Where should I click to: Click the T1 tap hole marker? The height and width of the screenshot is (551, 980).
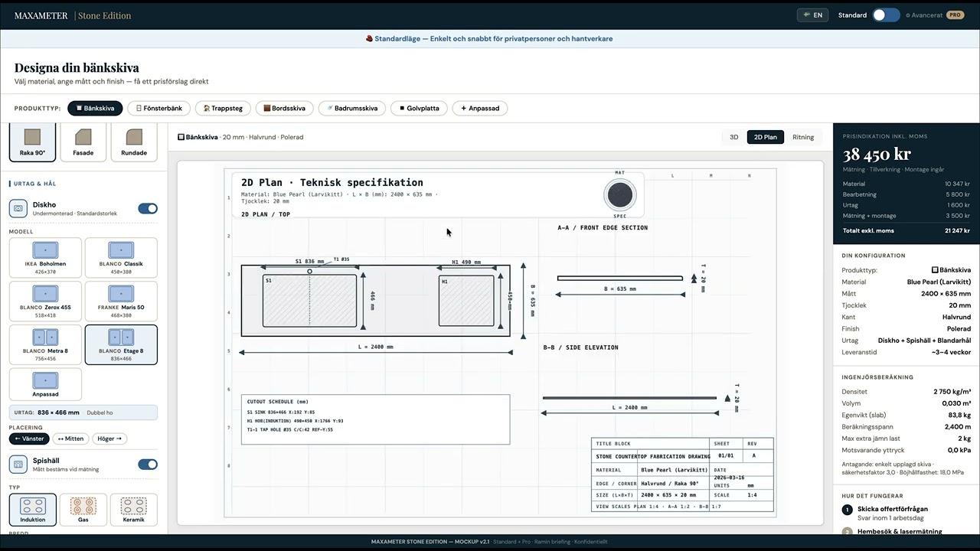pyautogui.click(x=309, y=271)
